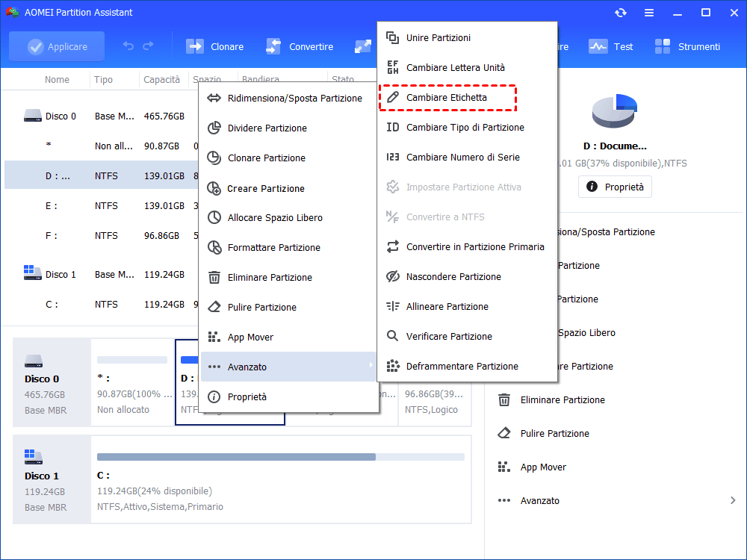Open the Test toolbar item
This screenshot has width=747, height=560.
611,46
